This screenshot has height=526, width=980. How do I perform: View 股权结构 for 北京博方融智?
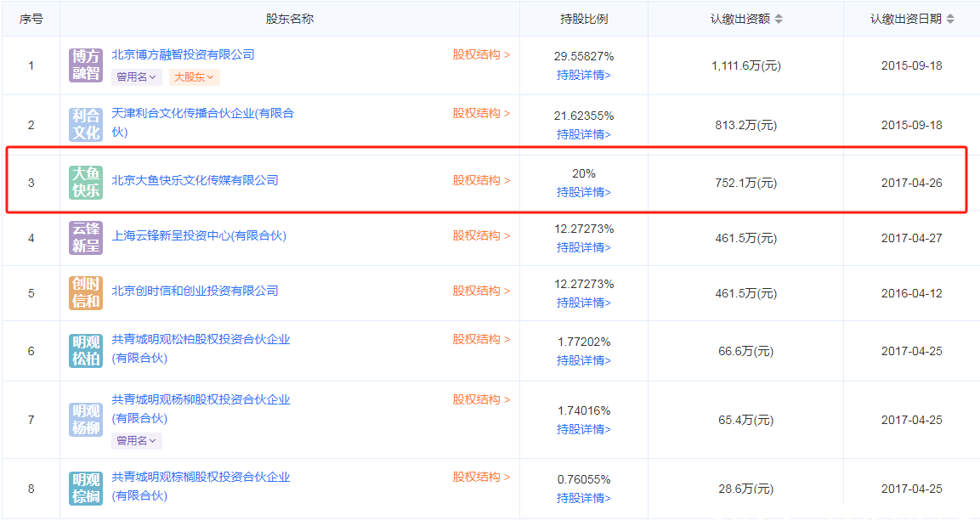coord(481,55)
